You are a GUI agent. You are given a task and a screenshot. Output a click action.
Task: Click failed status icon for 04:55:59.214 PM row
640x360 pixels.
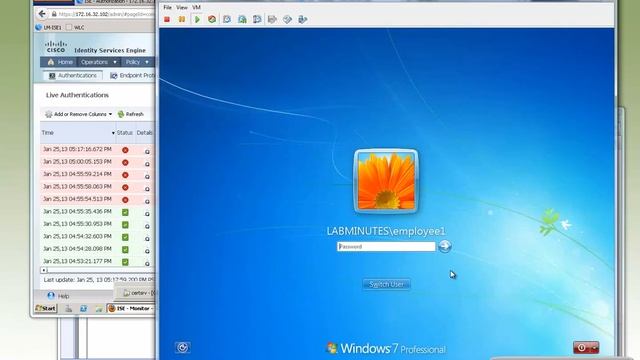tap(125, 175)
